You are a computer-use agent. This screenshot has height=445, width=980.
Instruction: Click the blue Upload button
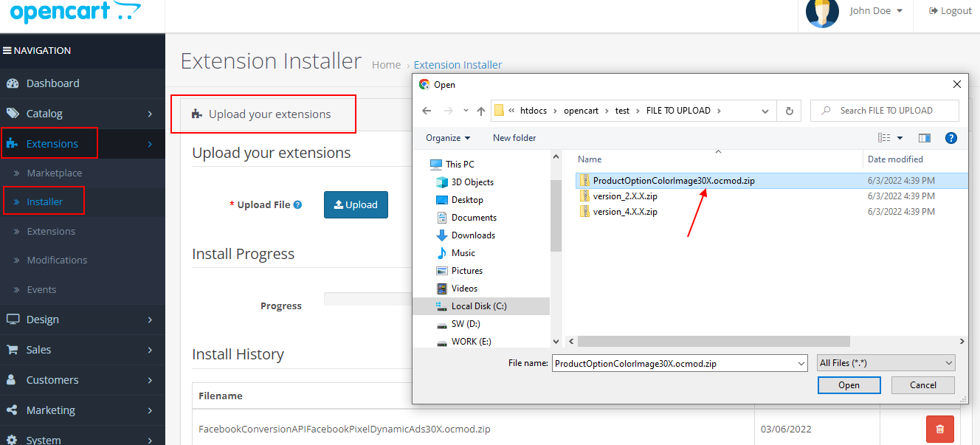[356, 204]
